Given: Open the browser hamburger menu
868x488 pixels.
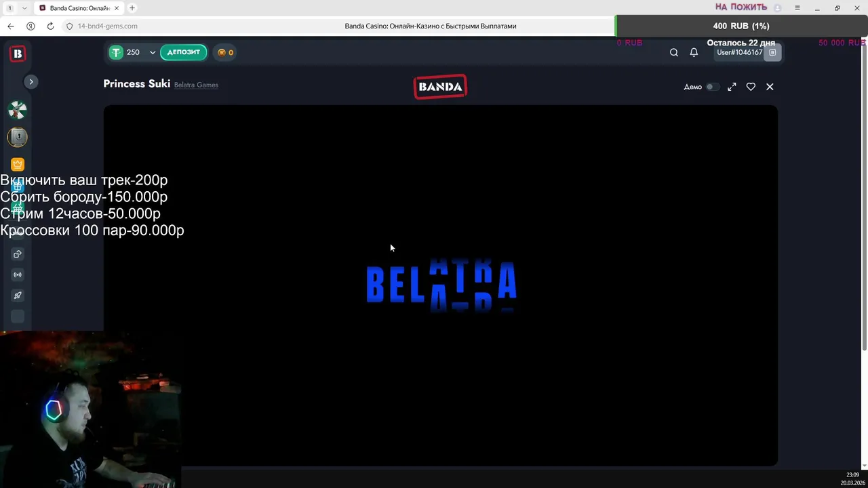Looking at the screenshot, I should click(x=797, y=8).
